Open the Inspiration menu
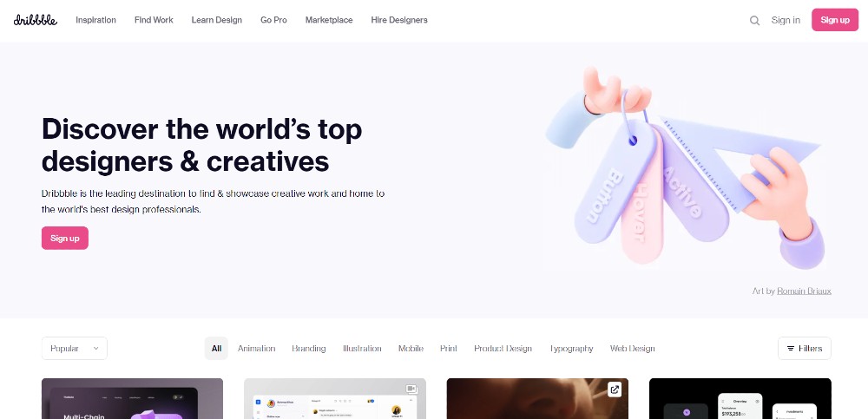This screenshot has width=868, height=419. click(x=95, y=20)
